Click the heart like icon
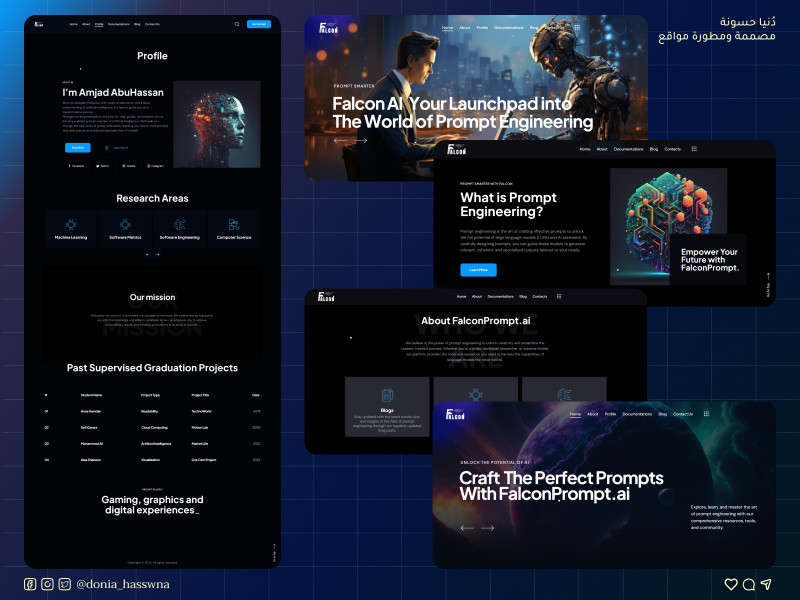Viewport: 800px width, 600px height. [731, 584]
